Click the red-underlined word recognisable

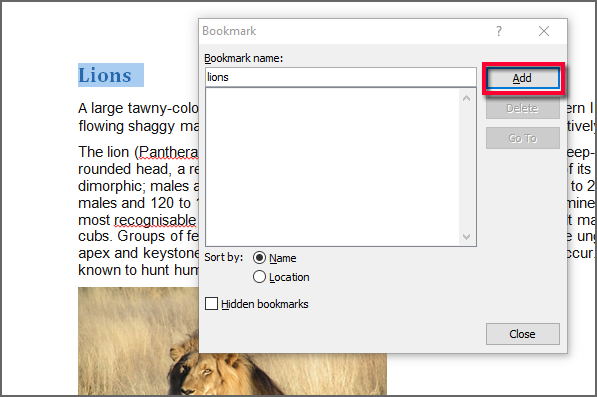[155, 220]
